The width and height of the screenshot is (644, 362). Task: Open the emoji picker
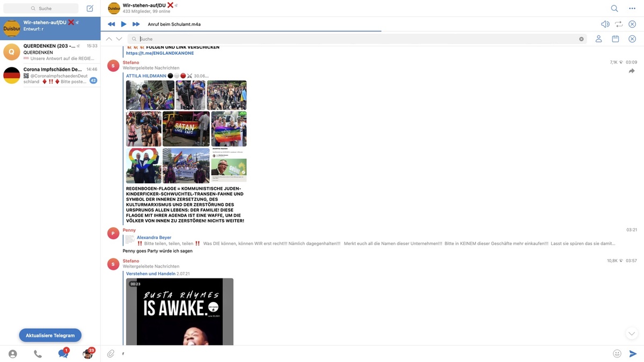coord(617,353)
